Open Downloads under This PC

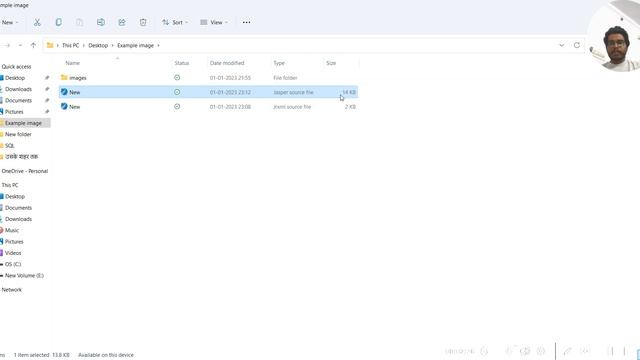18,219
